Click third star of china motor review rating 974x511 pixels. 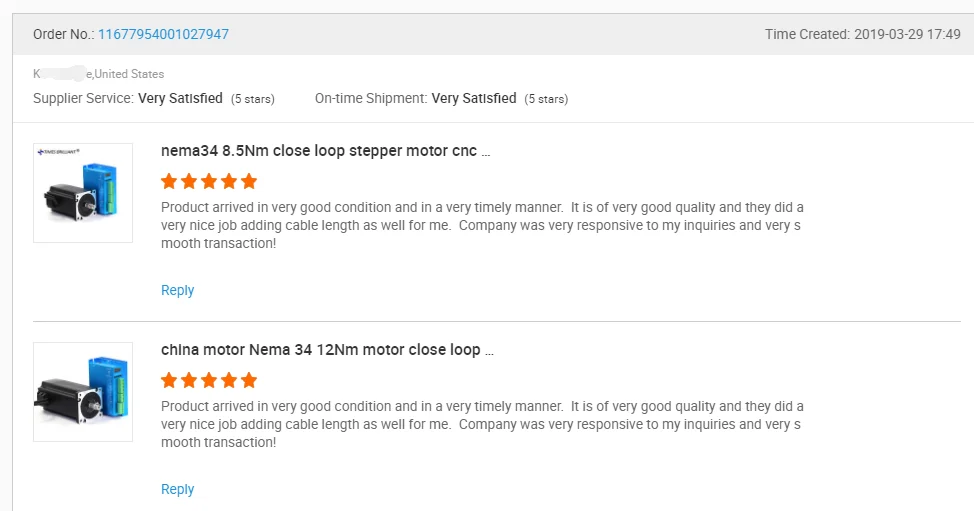pos(209,380)
